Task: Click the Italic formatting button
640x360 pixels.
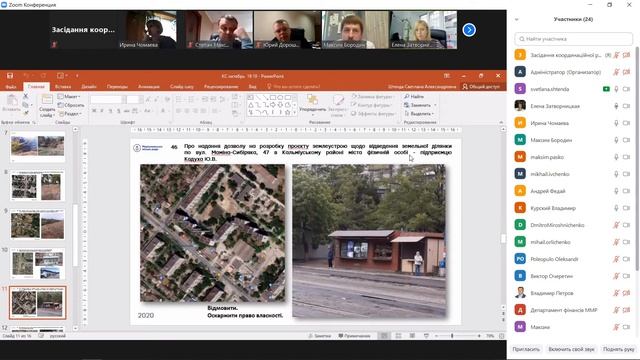Action: coord(102,111)
